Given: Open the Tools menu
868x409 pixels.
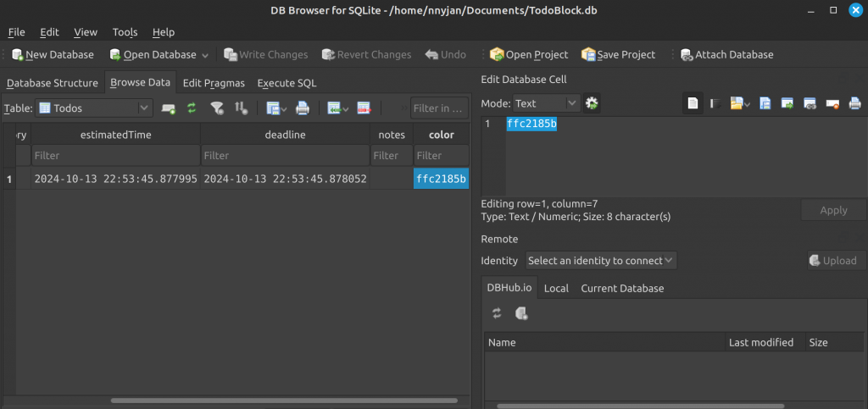Looking at the screenshot, I should pyautogui.click(x=125, y=32).
